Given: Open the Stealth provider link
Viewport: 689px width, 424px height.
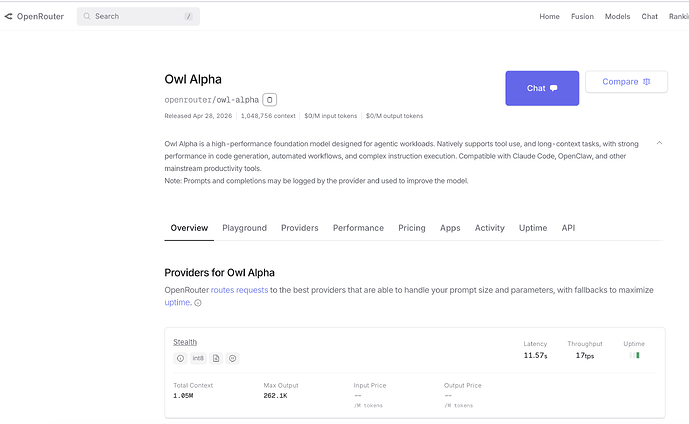Looking at the screenshot, I should [185, 342].
